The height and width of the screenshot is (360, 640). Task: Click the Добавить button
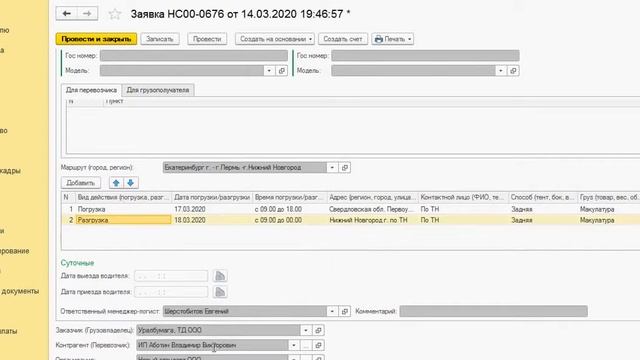pyautogui.click(x=81, y=183)
